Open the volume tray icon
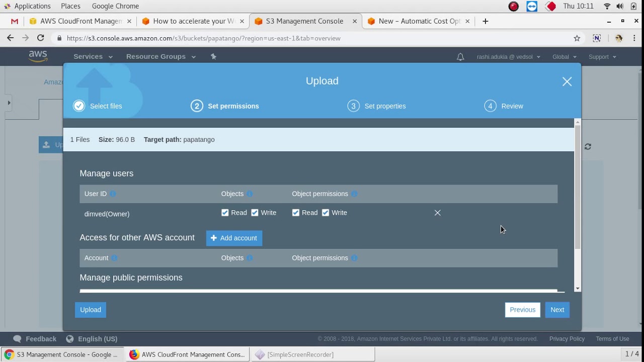 pos(620,6)
